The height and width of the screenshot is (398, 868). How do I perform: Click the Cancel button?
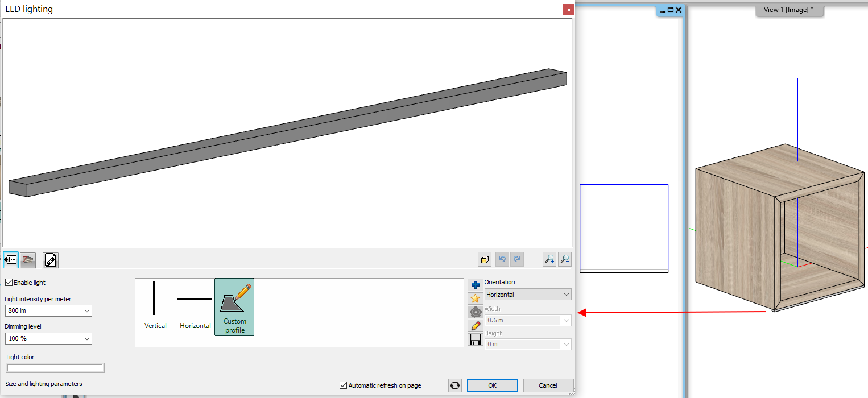coord(548,385)
